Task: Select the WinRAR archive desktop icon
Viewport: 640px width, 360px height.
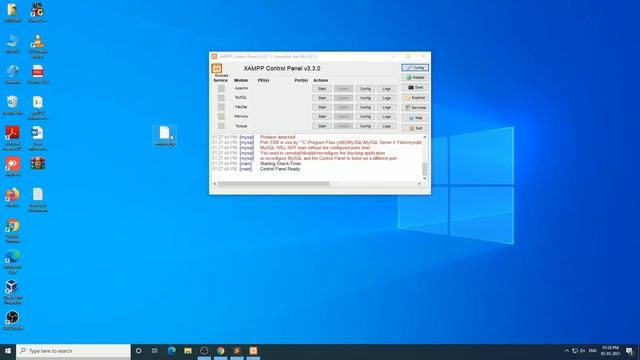Action: click(38, 164)
